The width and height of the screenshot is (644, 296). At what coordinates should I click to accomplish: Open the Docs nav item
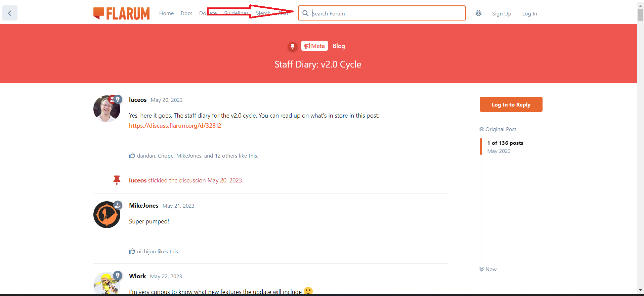click(186, 13)
